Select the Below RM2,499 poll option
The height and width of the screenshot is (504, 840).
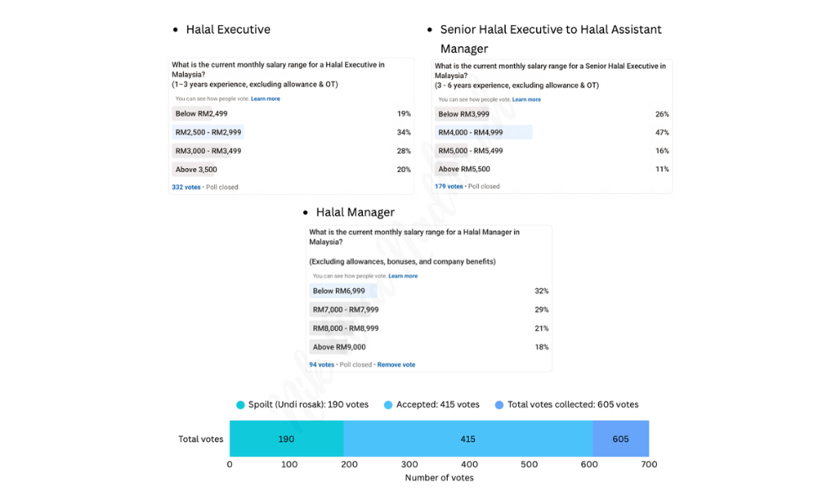point(202,114)
